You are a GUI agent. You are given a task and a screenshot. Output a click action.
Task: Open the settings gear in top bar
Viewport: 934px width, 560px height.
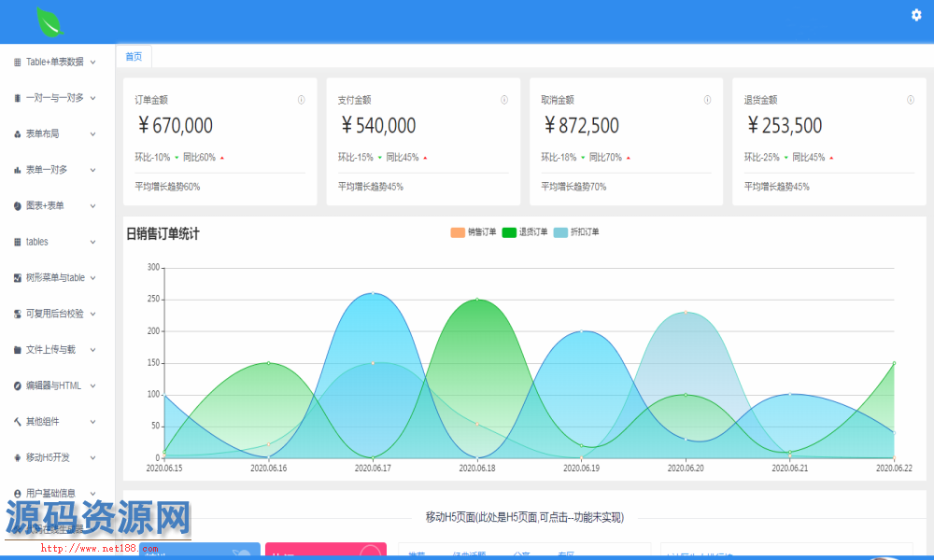[916, 14]
